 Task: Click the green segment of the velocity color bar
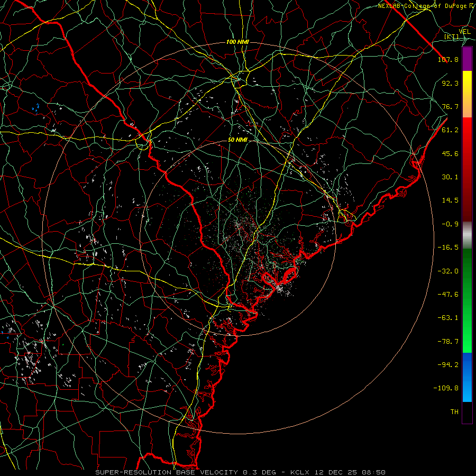tap(467, 300)
